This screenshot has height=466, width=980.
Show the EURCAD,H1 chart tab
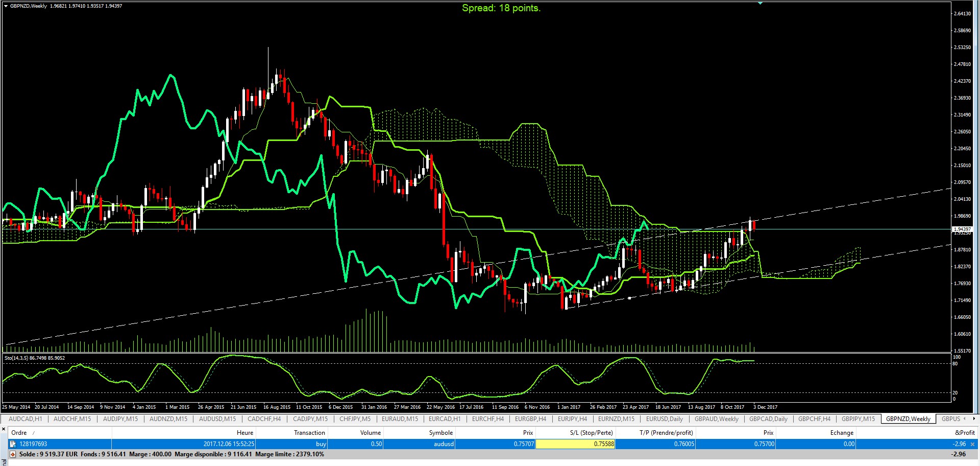point(445,419)
